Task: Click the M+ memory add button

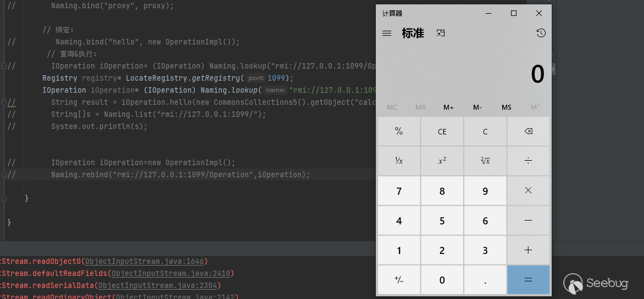Action: [x=448, y=108]
